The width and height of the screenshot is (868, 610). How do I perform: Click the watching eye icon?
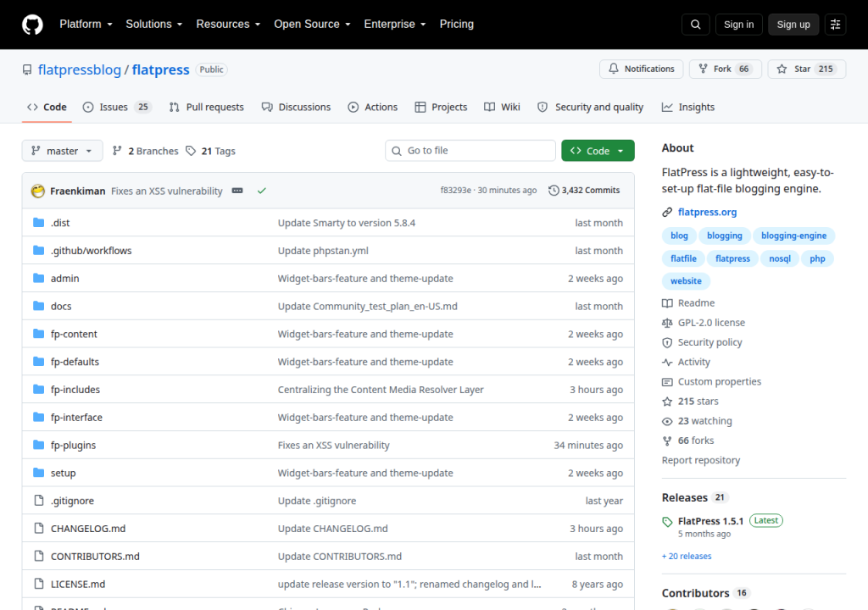tap(667, 421)
